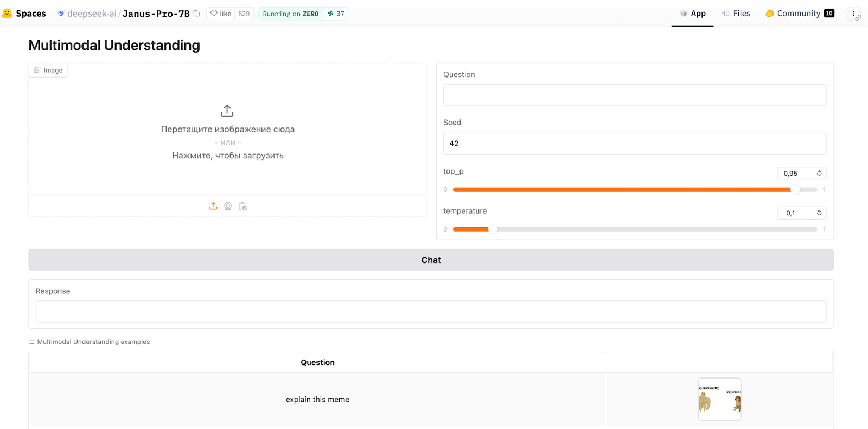The height and width of the screenshot is (429, 868).
Task: Click the temperature slider handle
Action: tap(493, 229)
